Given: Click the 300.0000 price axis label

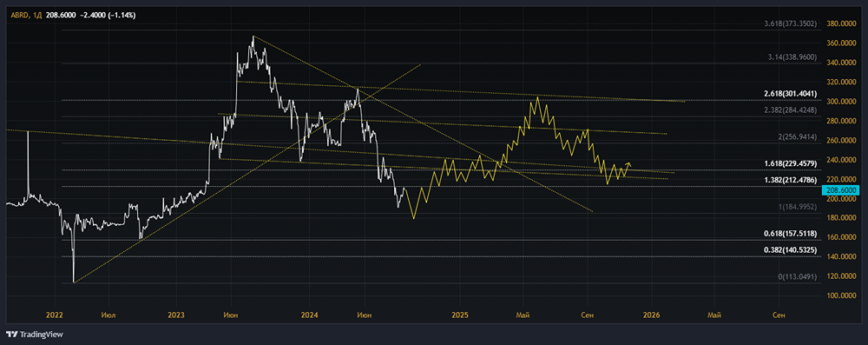Looking at the screenshot, I should tap(840, 102).
